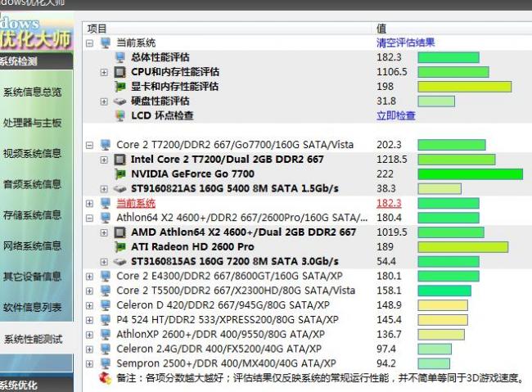Click computer icon beside Core 2 T7200 row
The image size is (532, 392).
point(106,145)
